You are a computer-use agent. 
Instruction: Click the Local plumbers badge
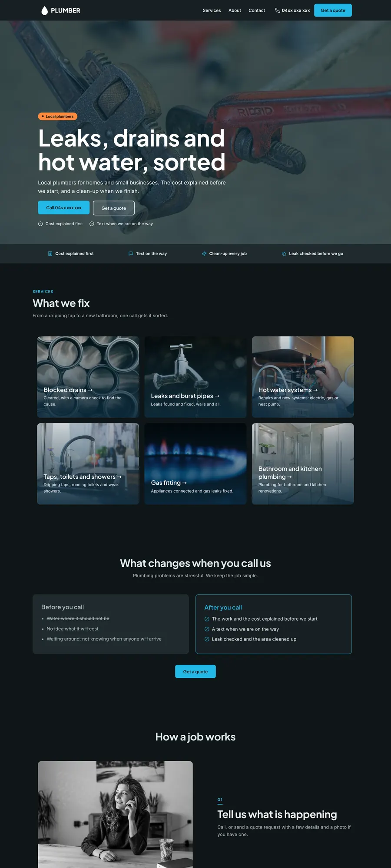[x=58, y=116]
